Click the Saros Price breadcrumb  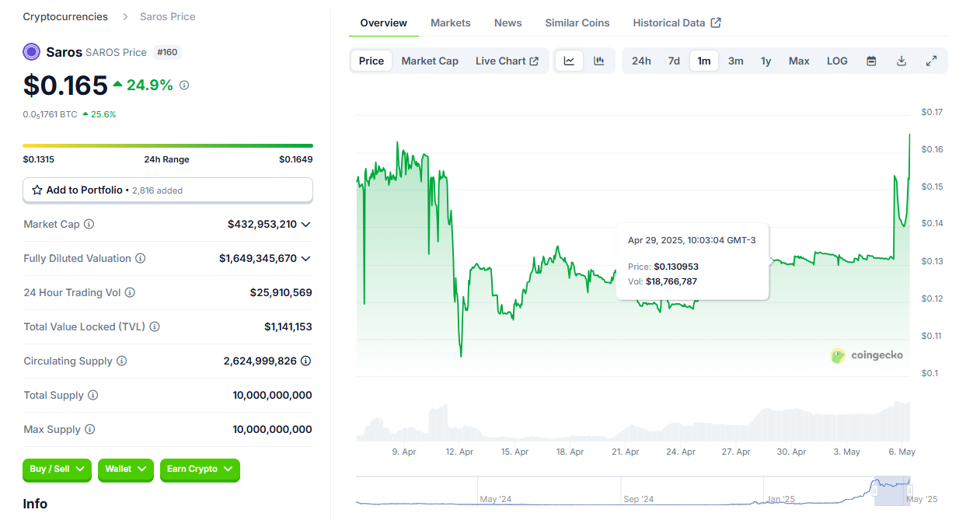tap(168, 16)
